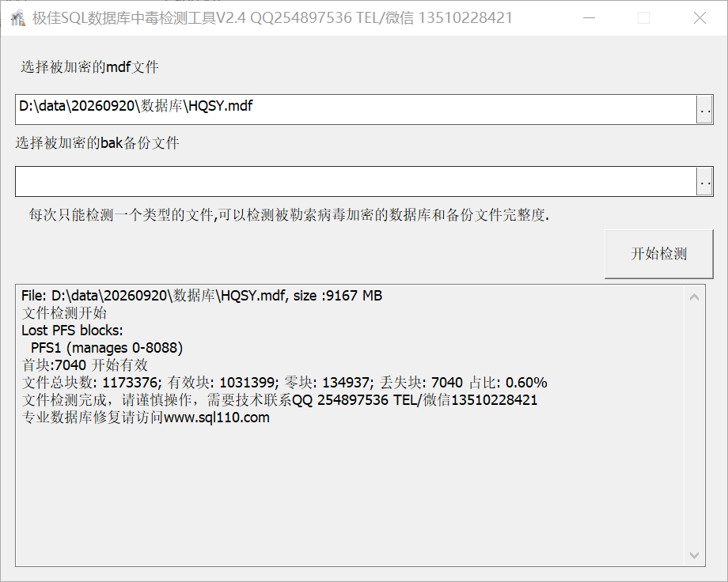Minimize the detection tool window
This screenshot has width=728, height=582.
[x=590, y=18]
